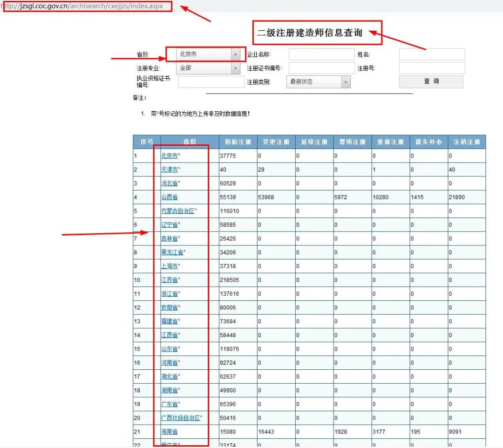Viewport: 503px width, 448px height.
Task: Open the 江西省 link
Action: (170, 335)
